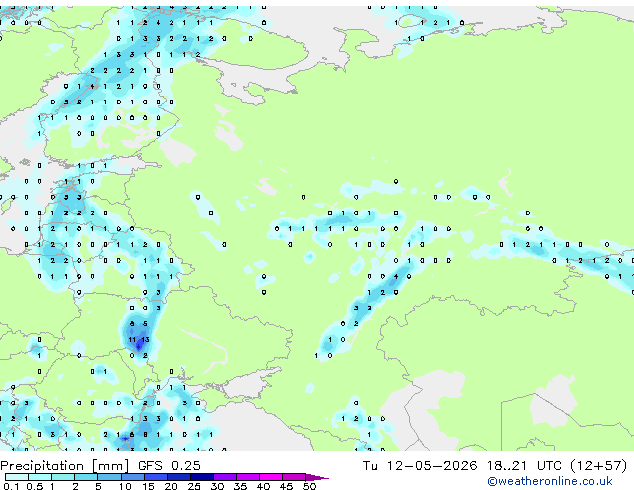The image size is (634, 490).
Task: Click the date 'Tu 12-05-2026'
Action: (x=420, y=466)
